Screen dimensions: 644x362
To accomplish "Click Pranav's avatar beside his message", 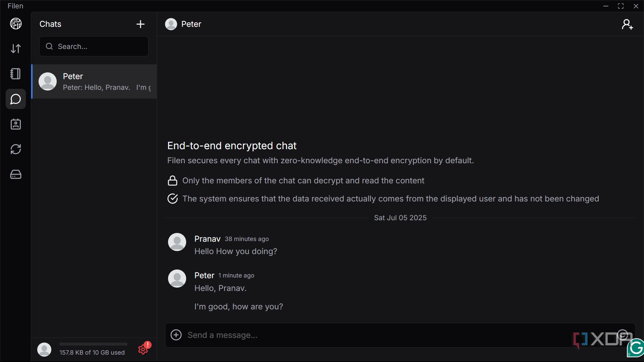I will point(177,242).
